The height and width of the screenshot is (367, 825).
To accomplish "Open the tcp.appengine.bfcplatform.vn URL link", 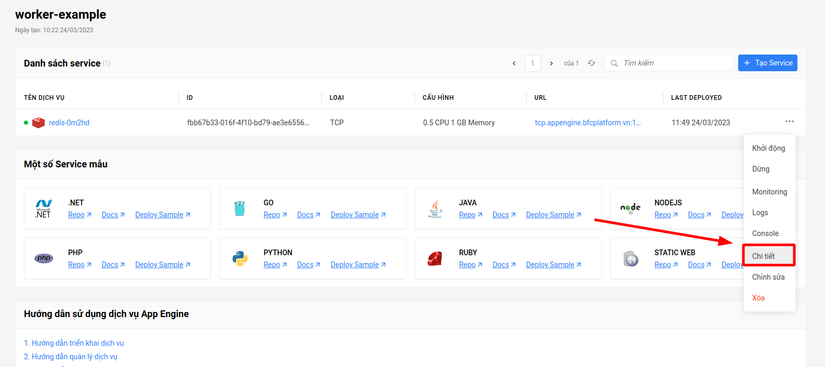I will (588, 123).
